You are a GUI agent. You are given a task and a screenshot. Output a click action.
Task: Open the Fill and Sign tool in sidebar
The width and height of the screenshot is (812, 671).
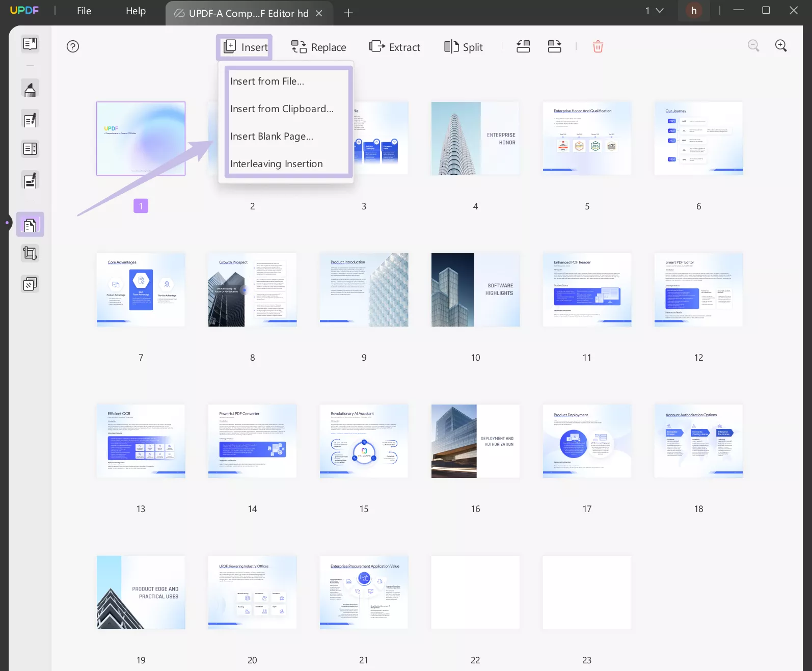coord(30,180)
